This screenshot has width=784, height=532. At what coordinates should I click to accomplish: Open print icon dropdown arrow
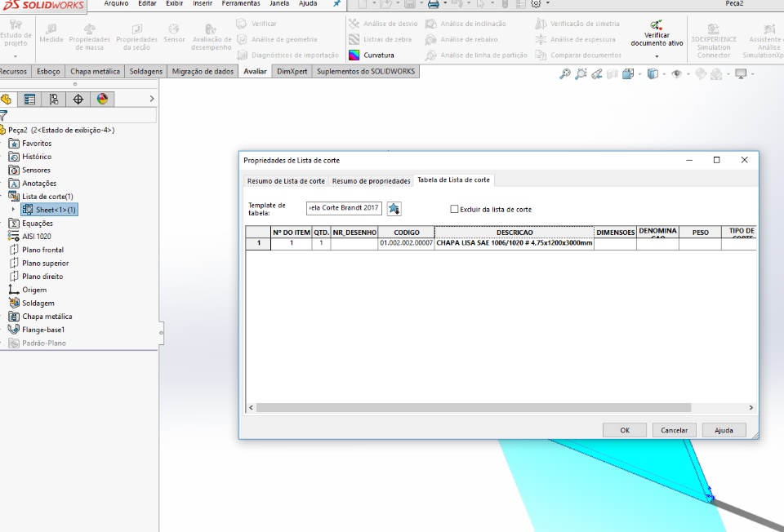coord(445,3)
